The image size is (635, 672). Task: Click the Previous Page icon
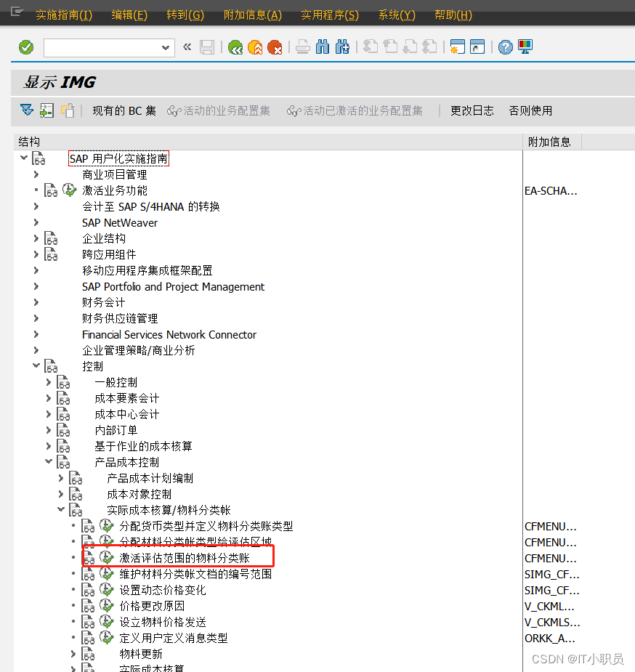click(390, 46)
